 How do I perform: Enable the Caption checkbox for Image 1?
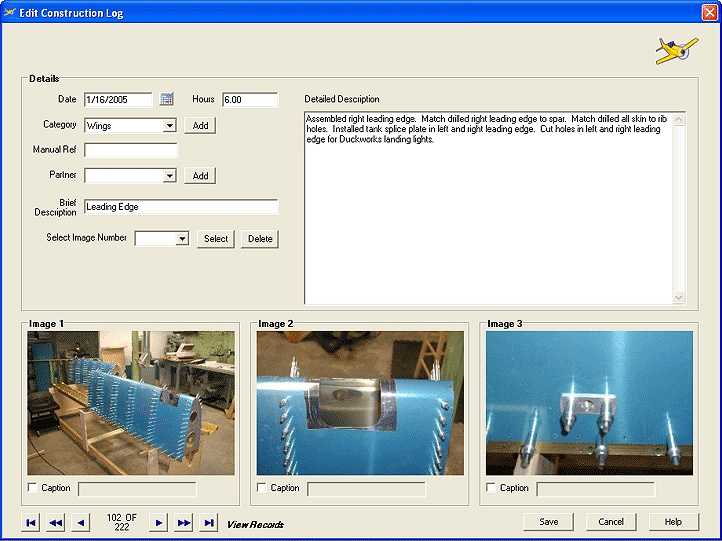(x=33, y=488)
